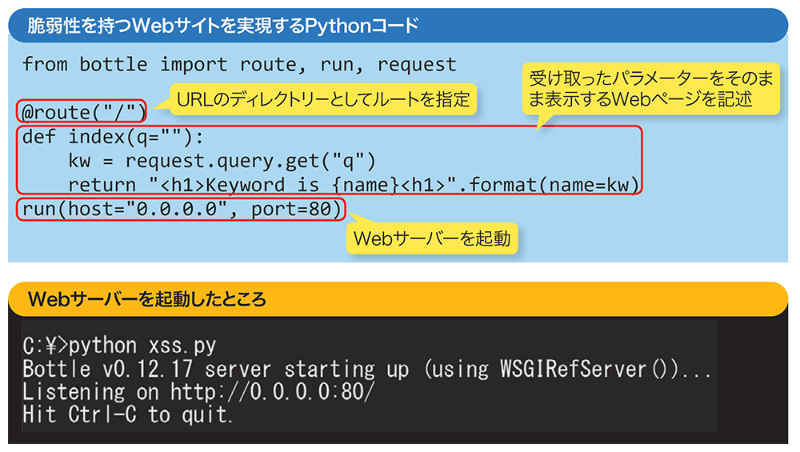Image resolution: width=800 pixels, height=452 pixels.
Task: Click the word 'request' in the import line
Action: pos(415,65)
